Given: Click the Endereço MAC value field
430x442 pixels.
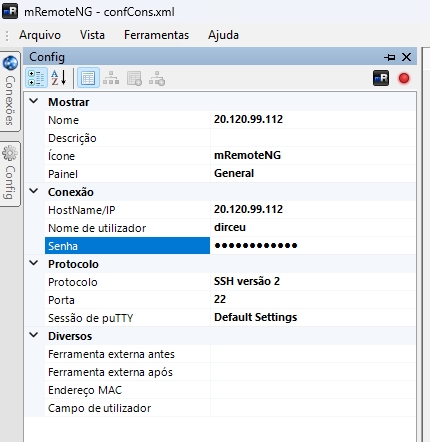Looking at the screenshot, I should click(x=313, y=390).
